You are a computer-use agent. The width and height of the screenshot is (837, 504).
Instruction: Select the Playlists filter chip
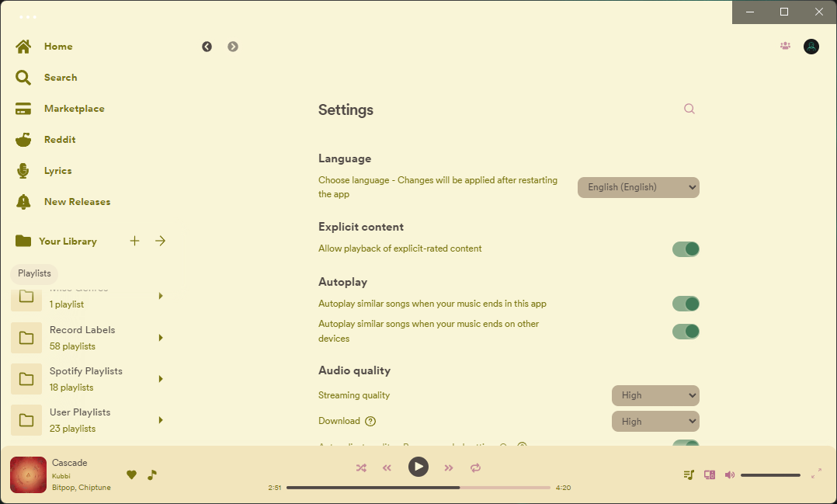[34, 273]
